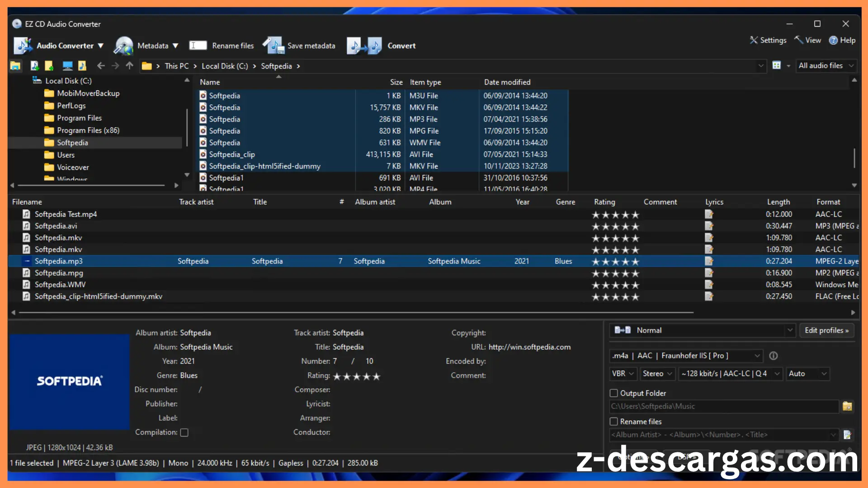Image resolution: width=868 pixels, height=488 pixels.
Task: Click the Edit profiles button
Action: 826,330
